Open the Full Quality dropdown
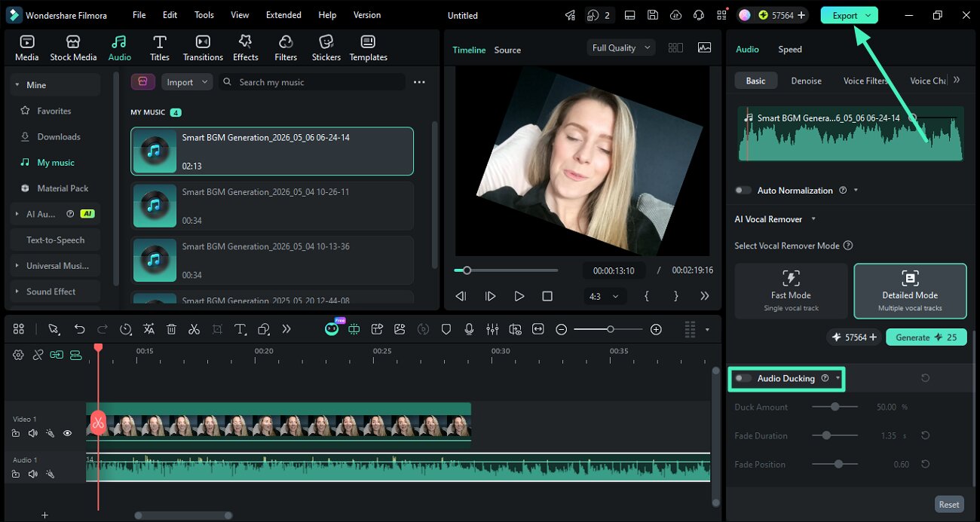 (621, 47)
